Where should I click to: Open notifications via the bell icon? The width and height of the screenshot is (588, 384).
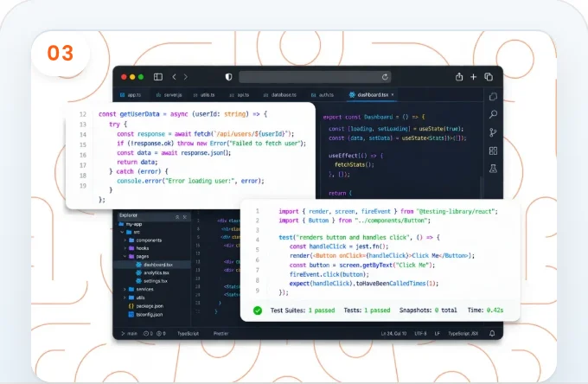[x=492, y=333]
